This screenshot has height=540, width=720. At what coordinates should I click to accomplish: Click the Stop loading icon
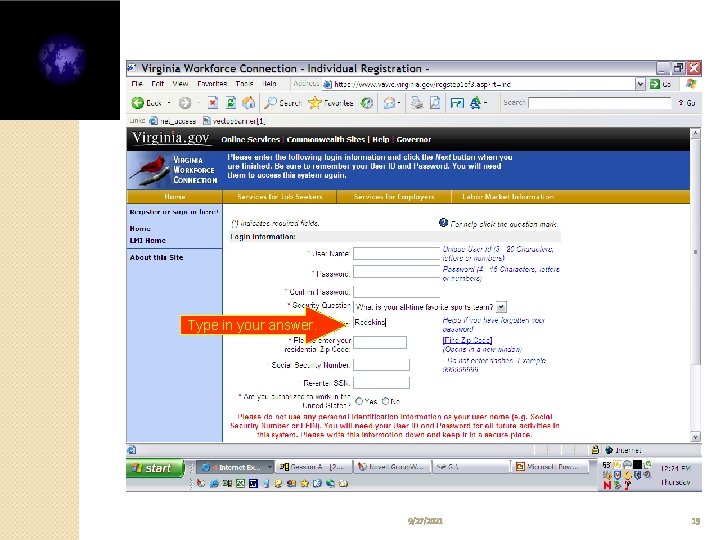click(x=212, y=102)
